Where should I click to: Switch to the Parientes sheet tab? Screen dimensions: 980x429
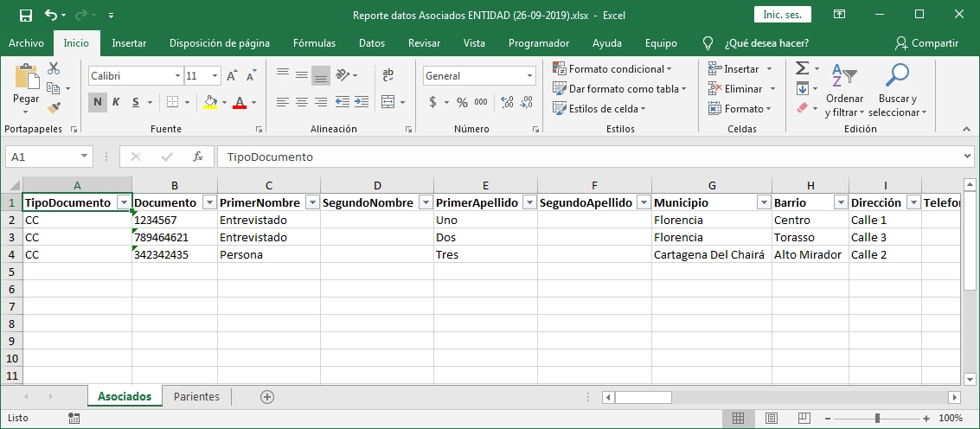click(196, 397)
